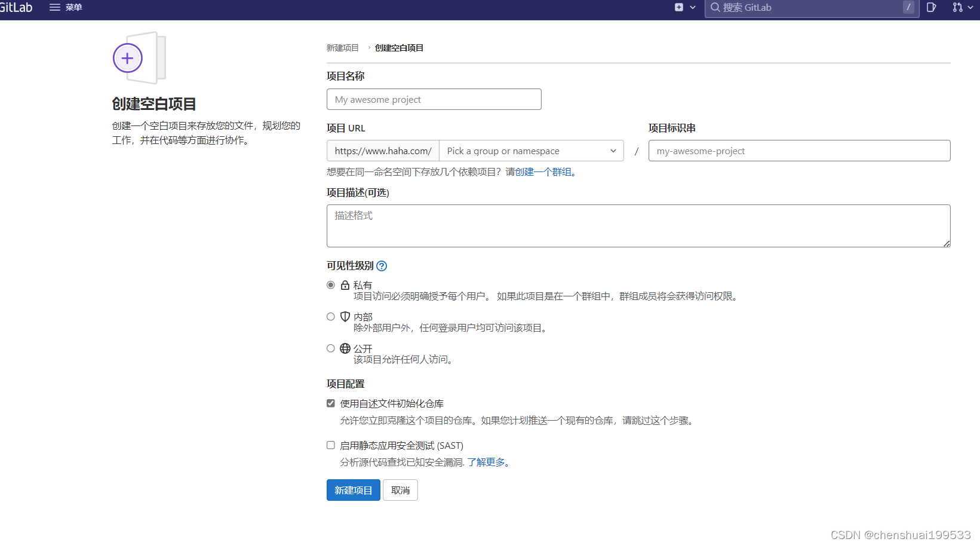This screenshot has width=980, height=545.
Task: Open the 了解更多 link
Action: tap(486, 463)
